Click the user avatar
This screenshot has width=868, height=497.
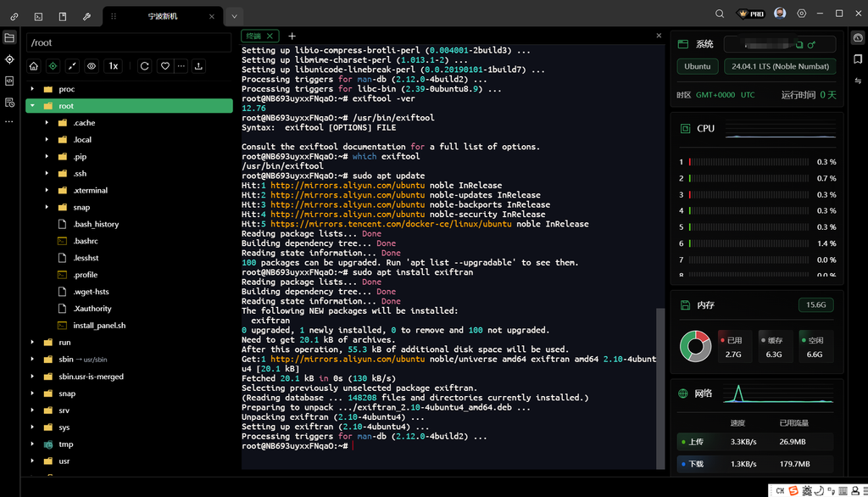[x=780, y=14]
